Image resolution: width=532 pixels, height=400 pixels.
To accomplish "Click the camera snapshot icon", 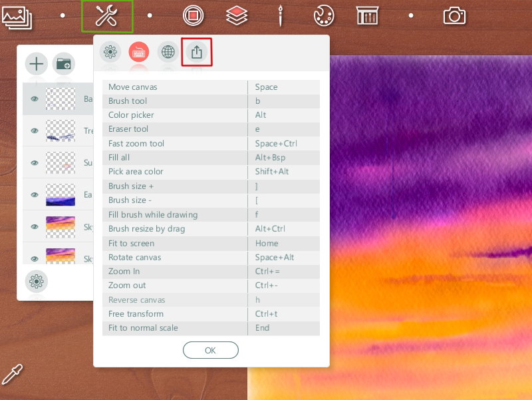I will click(454, 15).
